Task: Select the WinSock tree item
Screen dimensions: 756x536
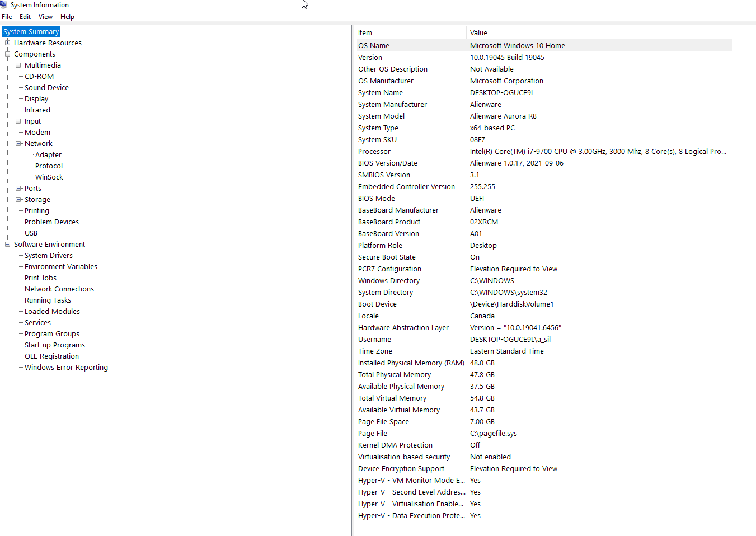Action: [49, 177]
